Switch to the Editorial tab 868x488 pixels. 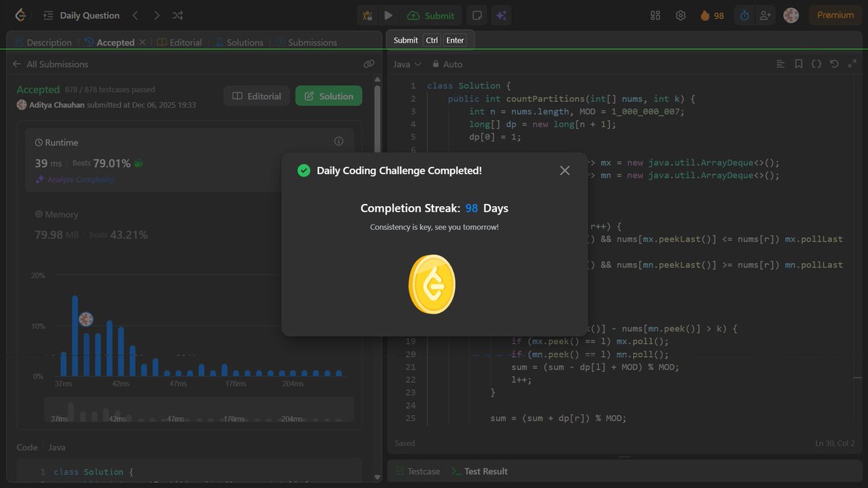coord(180,43)
